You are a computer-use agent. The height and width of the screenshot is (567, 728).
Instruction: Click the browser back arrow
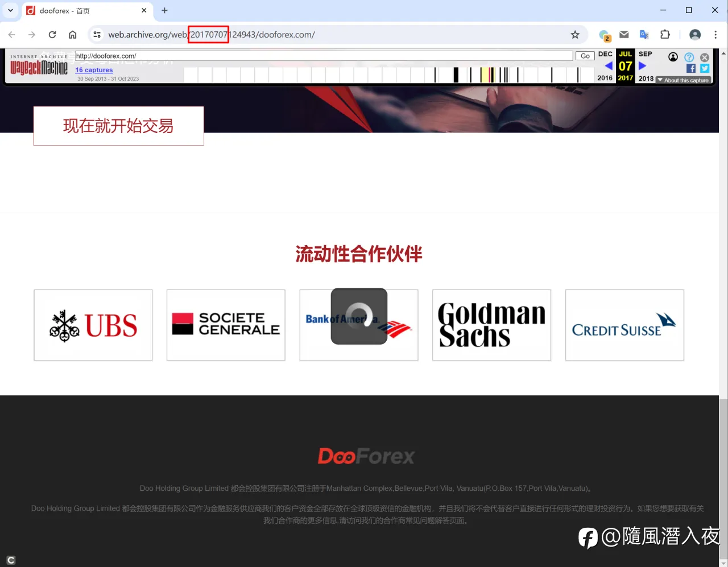coord(12,35)
